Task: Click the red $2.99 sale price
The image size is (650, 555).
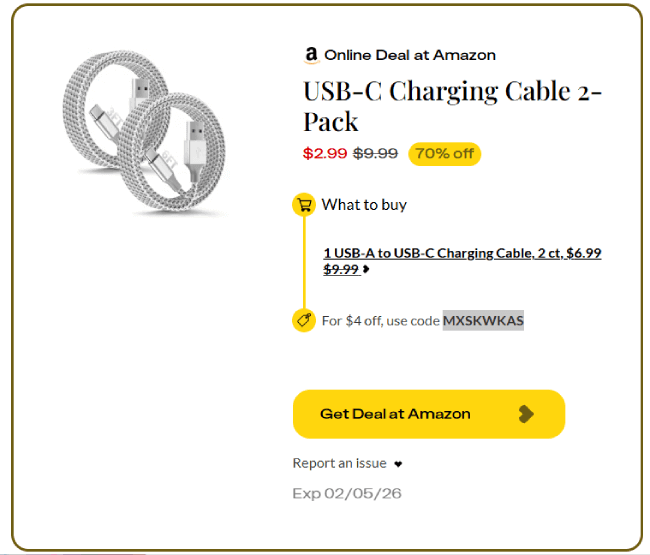Action: tap(325, 154)
